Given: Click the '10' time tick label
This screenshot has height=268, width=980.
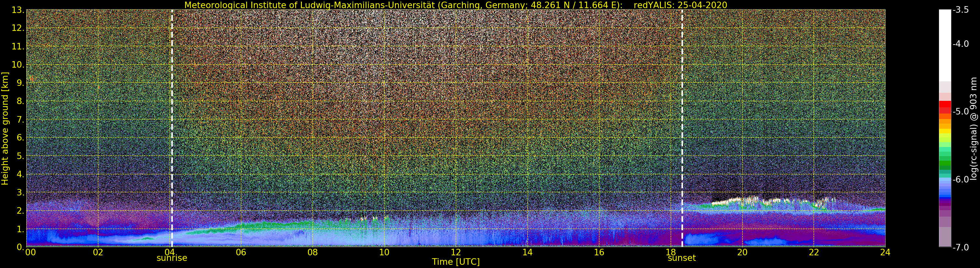Looking at the screenshot, I should (384, 252).
